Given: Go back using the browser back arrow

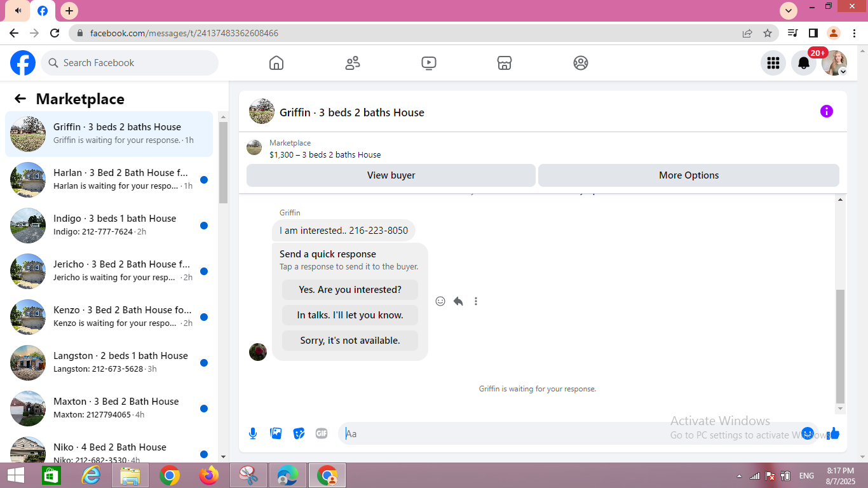Looking at the screenshot, I should pos(14,33).
